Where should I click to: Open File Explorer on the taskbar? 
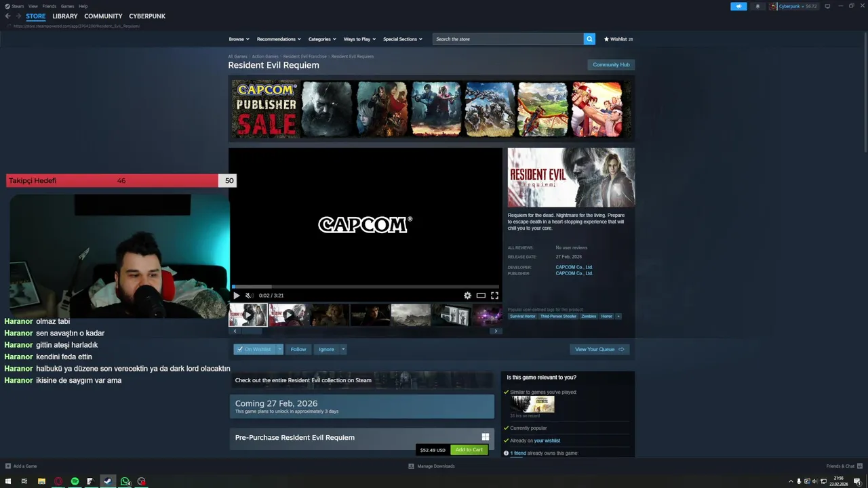[41, 481]
